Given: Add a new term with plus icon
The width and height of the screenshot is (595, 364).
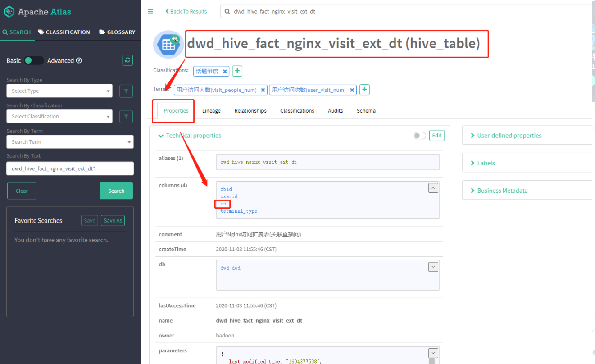Looking at the screenshot, I should tap(365, 90).
